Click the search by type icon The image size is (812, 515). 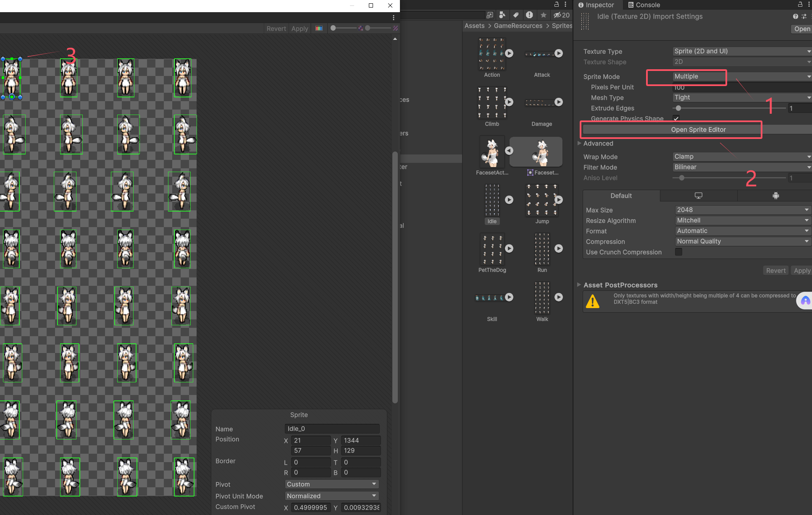pos(502,15)
